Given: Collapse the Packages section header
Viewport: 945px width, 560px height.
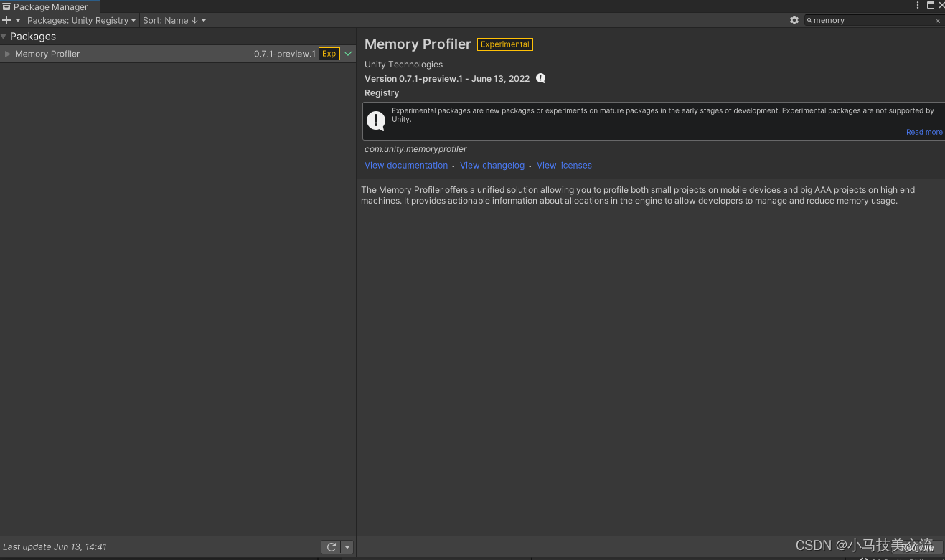Looking at the screenshot, I should [4, 36].
